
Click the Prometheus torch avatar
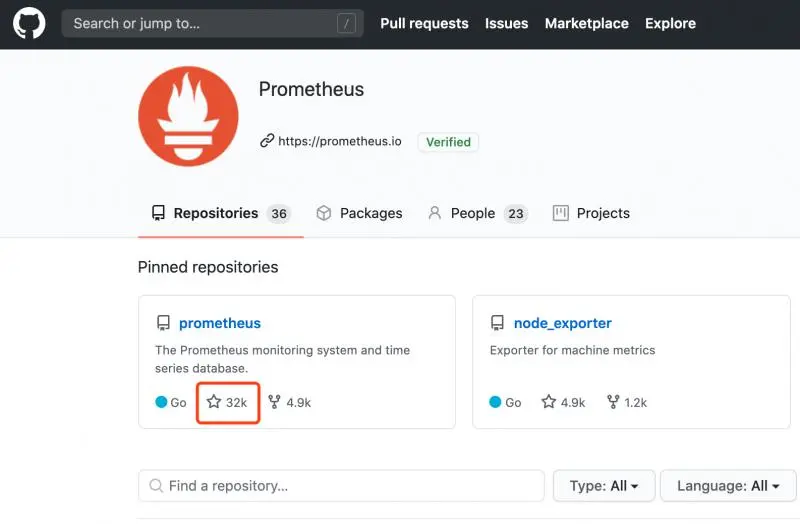tap(188, 116)
